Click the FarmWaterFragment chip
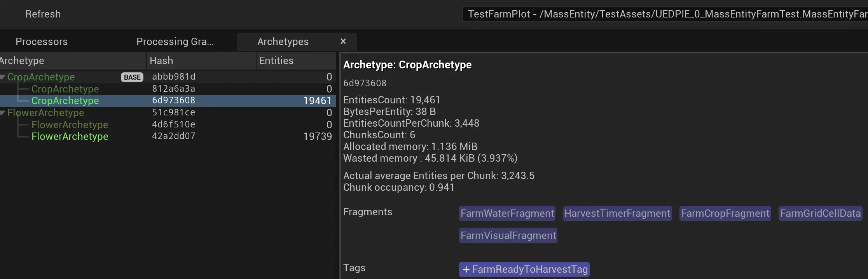The image size is (868, 279). pyautogui.click(x=507, y=213)
